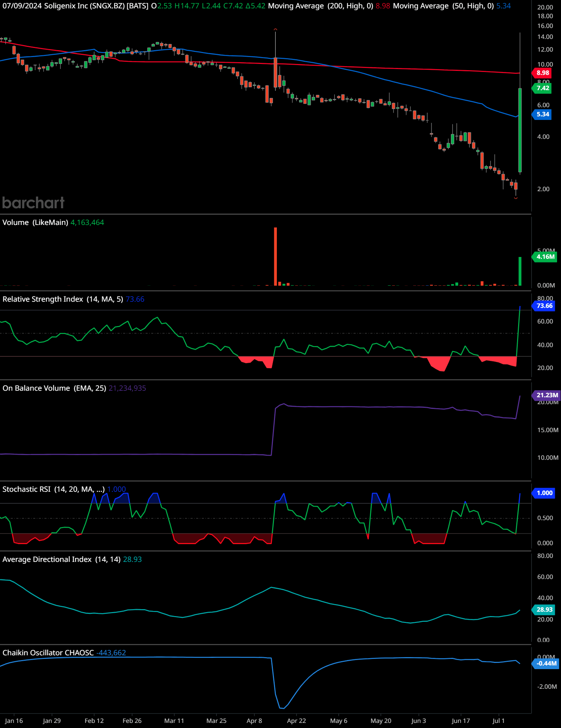Click the 7.42 green closing price tag
561x728 pixels.
click(x=542, y=88)
